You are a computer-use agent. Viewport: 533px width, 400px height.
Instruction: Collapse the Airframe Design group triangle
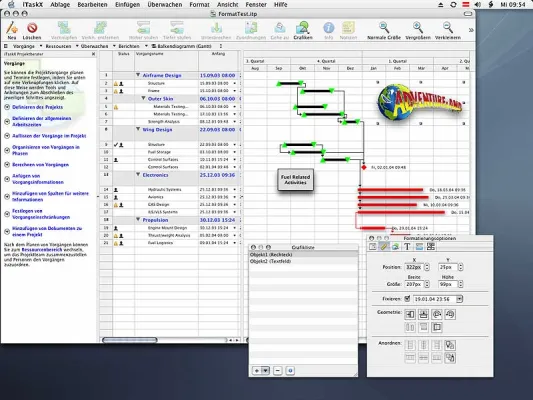tap(138, 75)
